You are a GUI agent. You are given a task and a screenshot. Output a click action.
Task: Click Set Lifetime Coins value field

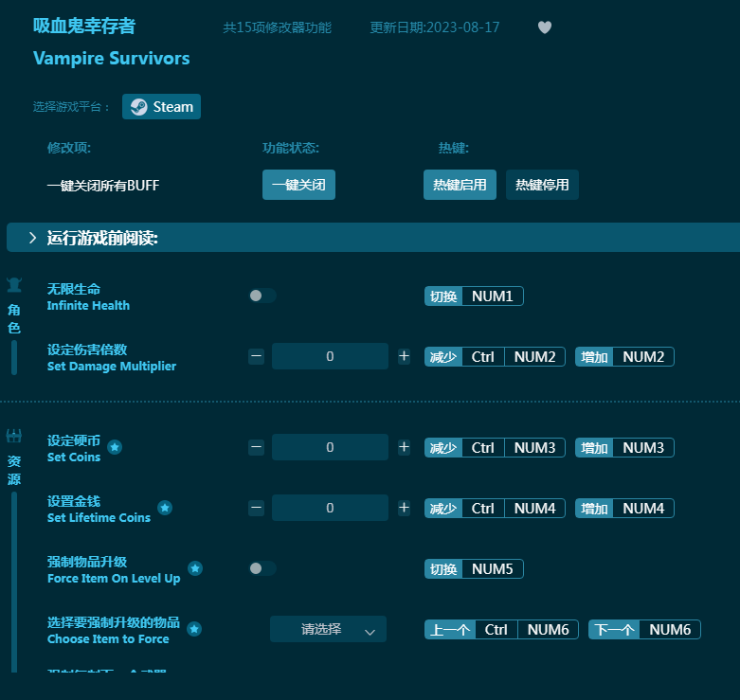[x=330, y=508]
